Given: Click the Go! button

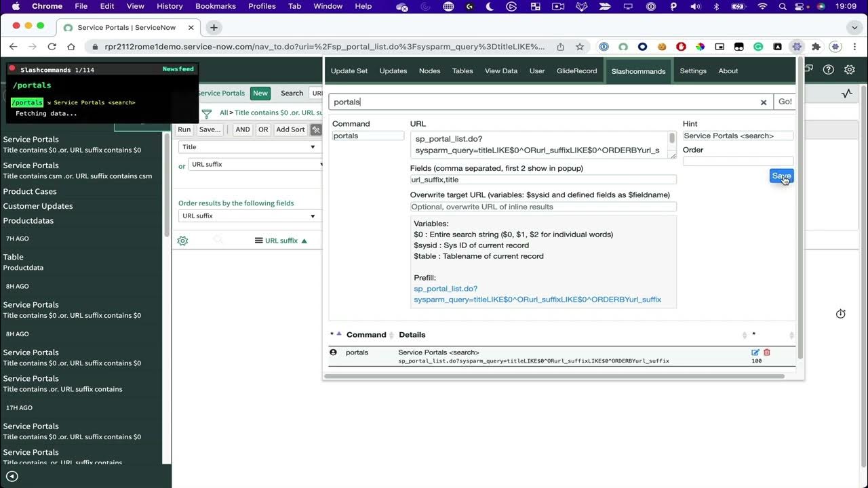Looking at the screenshot, I should coord(785,102).
